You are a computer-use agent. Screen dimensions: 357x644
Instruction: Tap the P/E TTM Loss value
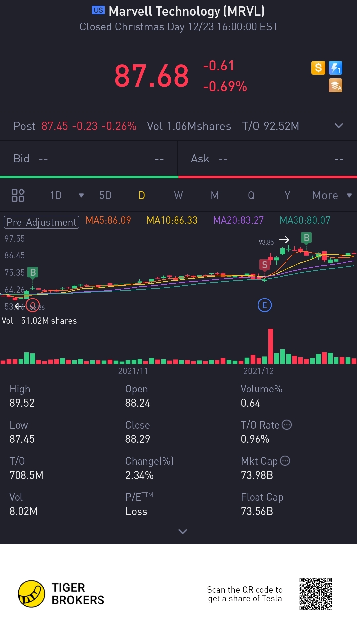coord(136,511)
